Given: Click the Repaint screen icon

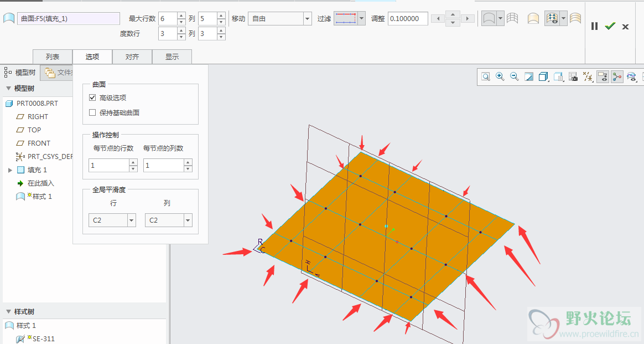Looking at the screenshot, I should (529, 77).
